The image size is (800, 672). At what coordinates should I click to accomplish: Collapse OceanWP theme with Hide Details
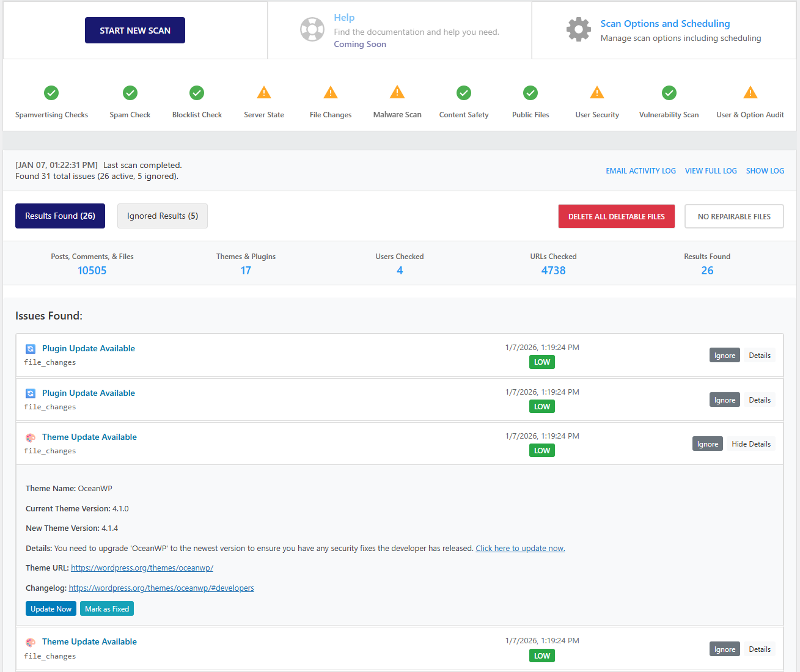pos(750,444)
